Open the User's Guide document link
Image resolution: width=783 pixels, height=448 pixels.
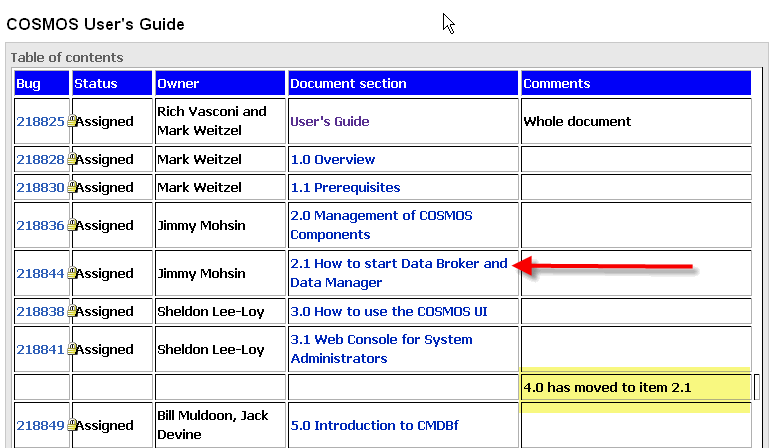click(330, 121)
